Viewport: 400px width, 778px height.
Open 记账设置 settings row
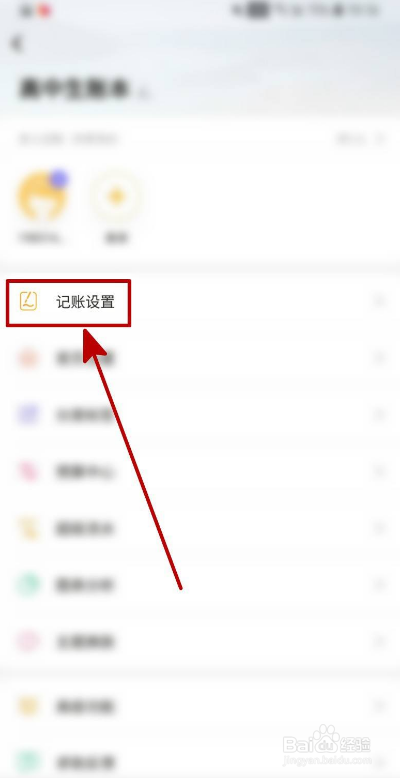[x=200, y=302]
